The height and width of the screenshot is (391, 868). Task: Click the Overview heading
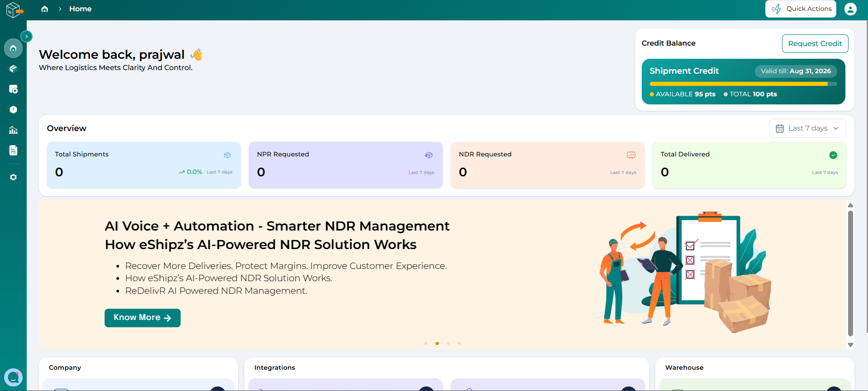[67, 128]
